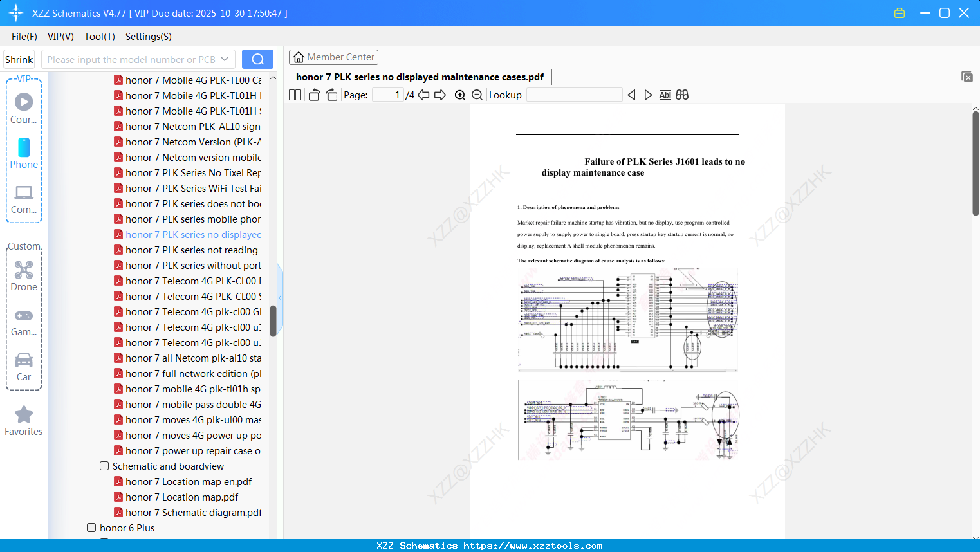Open honor 7 all Netcom plk-al10 file
980x552 pixels.
(x=193, y=358)
